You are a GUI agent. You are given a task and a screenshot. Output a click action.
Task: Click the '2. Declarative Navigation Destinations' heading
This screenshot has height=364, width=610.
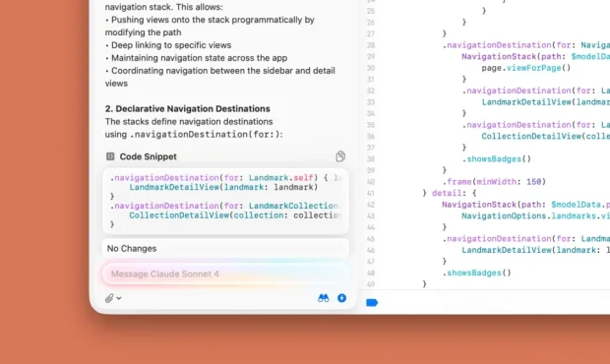tap(188, 108)
